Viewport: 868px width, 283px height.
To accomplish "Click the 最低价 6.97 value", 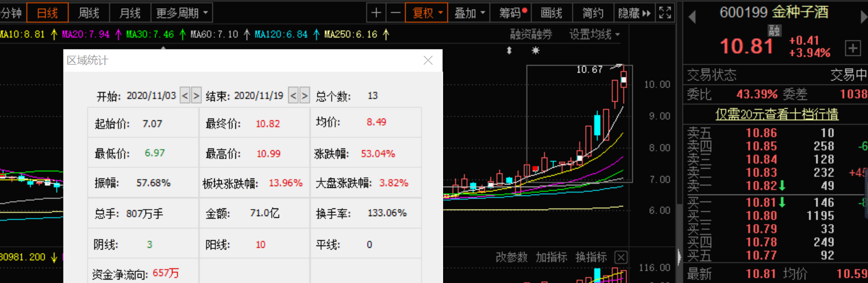I will [155, 153].
